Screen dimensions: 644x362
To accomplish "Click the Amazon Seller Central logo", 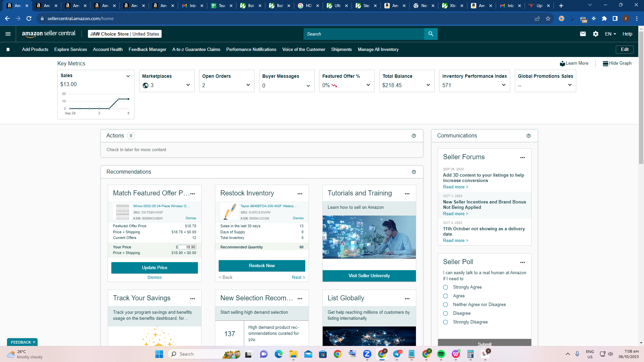I will point(49,34).
